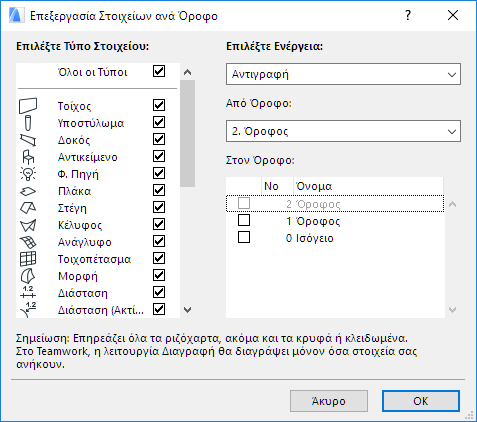Click the Τοιχοπέτασμα curtain wall icon
The image size is (477, 422).
pos(28,259)
